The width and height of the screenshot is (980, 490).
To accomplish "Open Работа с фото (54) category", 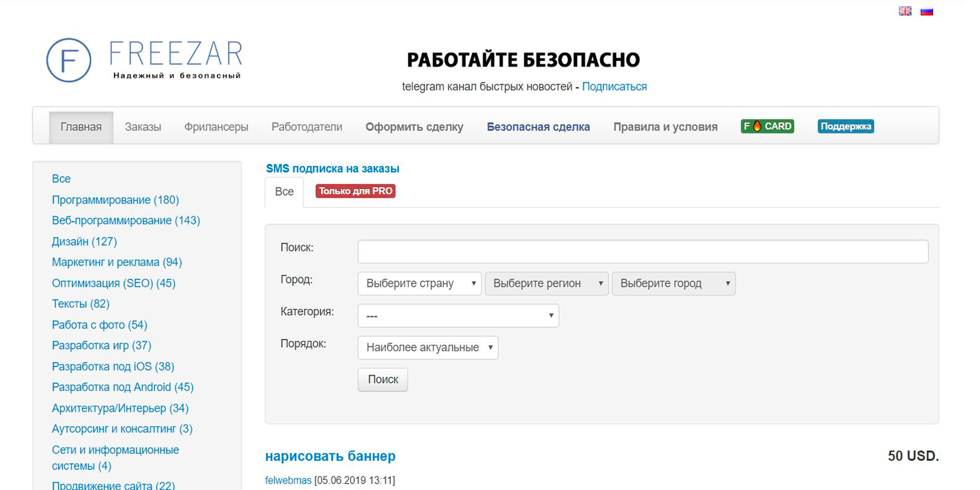I will (100, 325).
